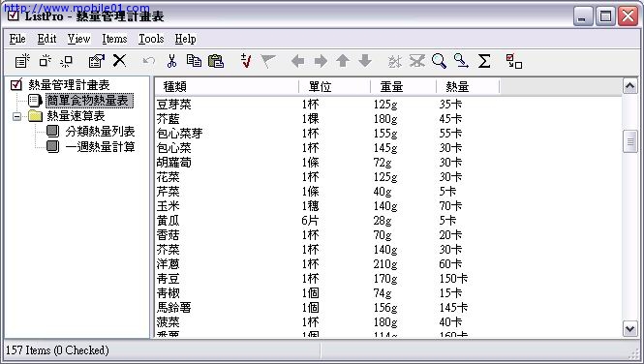This screenshot has width=644, height=364.
Task: Click the grayed sort icon
Action: (394, 62)
